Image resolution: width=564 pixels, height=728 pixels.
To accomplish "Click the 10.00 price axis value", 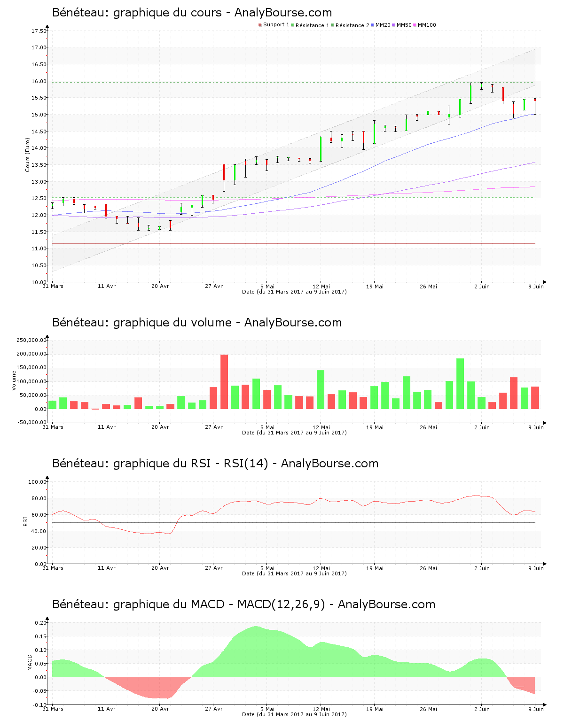I will [x=39, y=282].
